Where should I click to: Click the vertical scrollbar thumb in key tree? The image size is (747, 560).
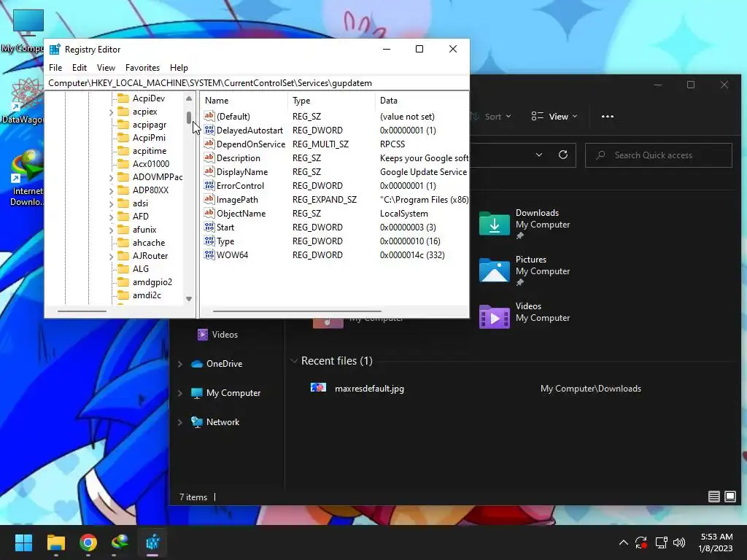(189, 117)
